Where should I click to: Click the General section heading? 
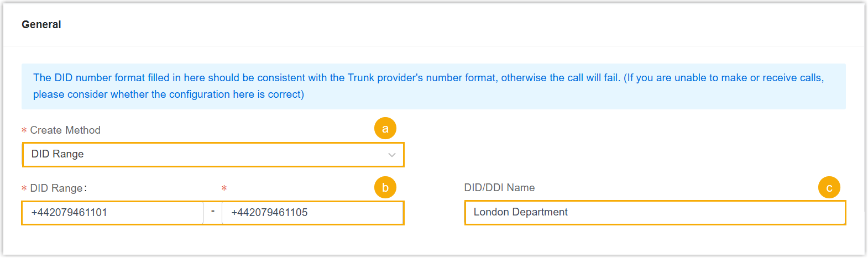pyautogui.click(x=41, y=25)
